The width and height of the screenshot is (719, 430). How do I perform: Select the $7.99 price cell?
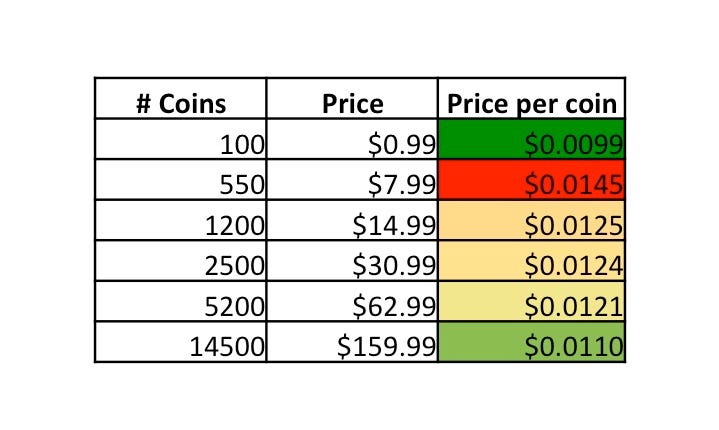(352, 179)
